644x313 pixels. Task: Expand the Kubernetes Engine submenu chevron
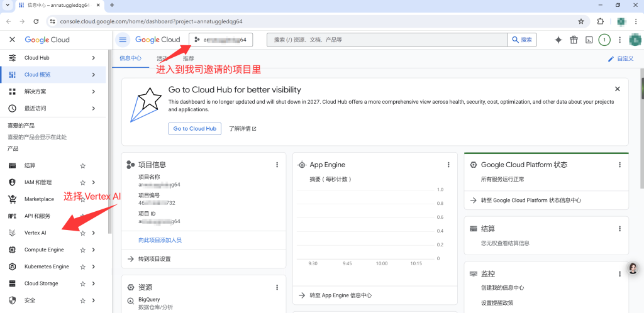tap(94, 266)
